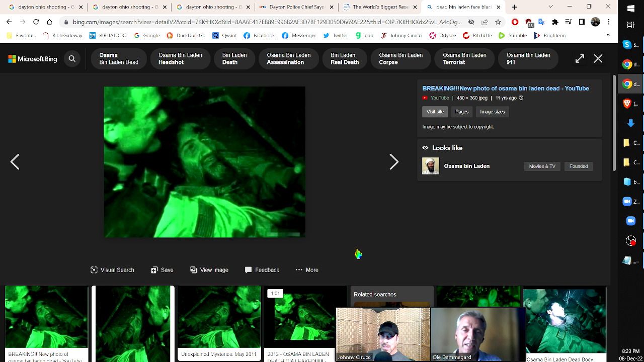Screen dimensions: 644x362
Task: Click the browser address bar
Action: point(267,22)
